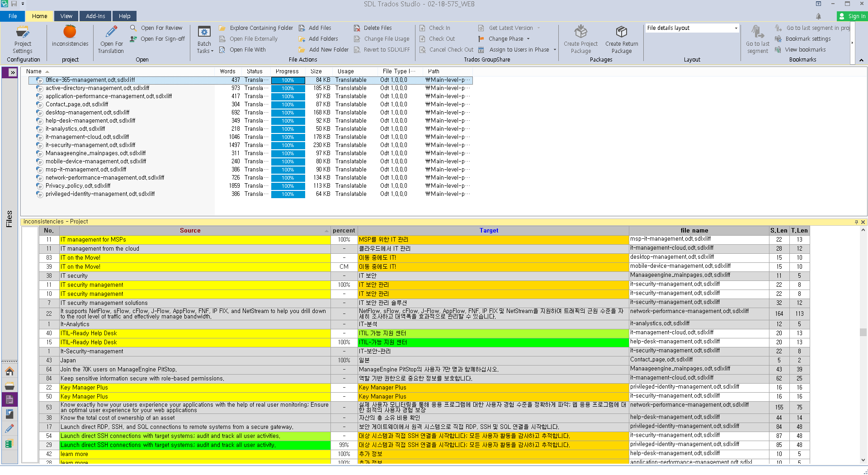The height and width of the screenshot is (475, 868).
Task: Open Project Settings
Action: (x=23, y=39)
